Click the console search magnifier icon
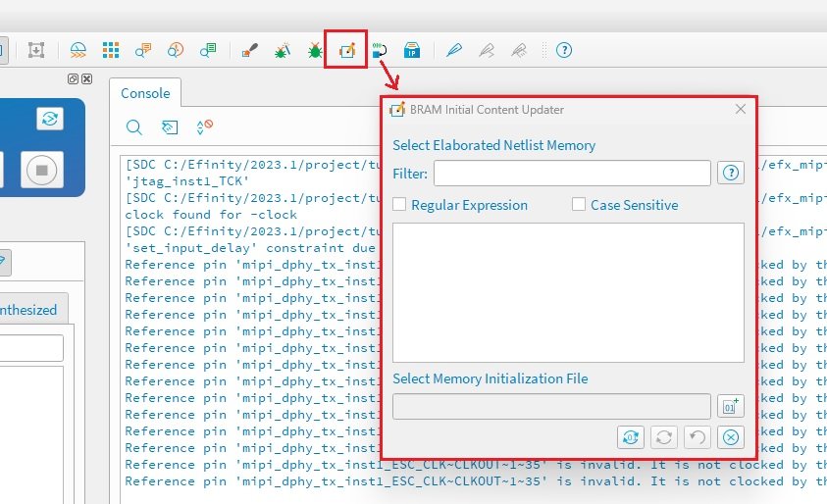This screenshot has width=827, height=504. coord(134,127)
